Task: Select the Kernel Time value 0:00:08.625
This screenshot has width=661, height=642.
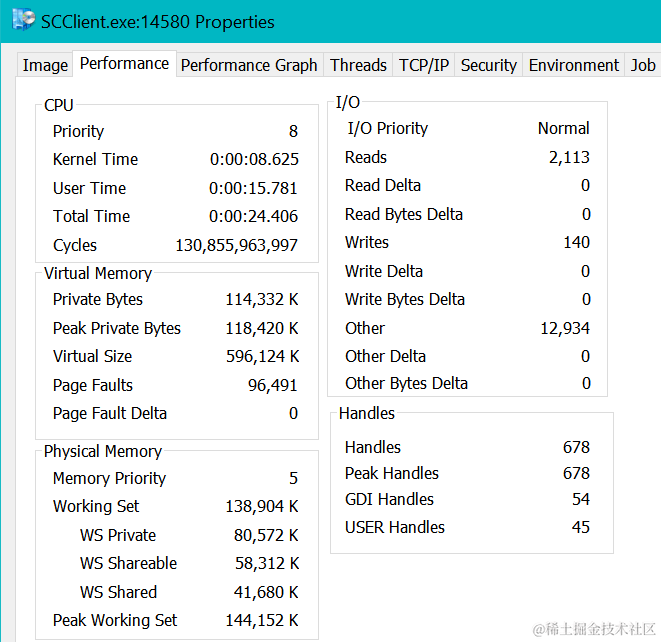Action: tap(254, 159)
